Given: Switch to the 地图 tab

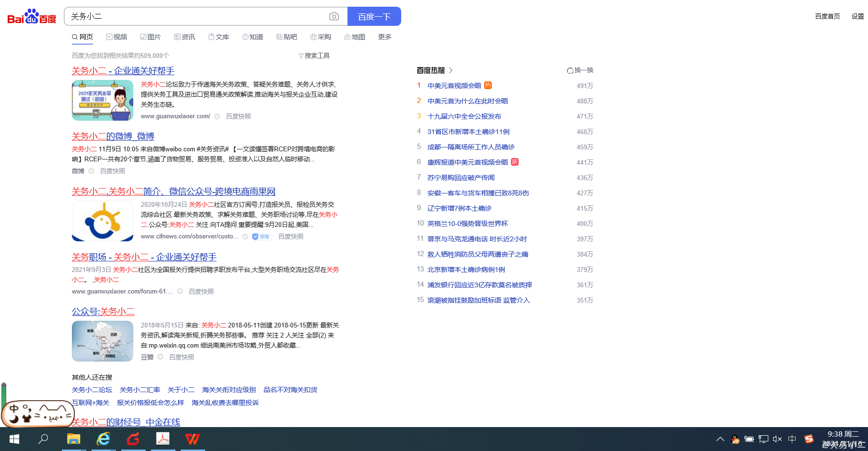Looking at the screenshot, I should [355, 37].
